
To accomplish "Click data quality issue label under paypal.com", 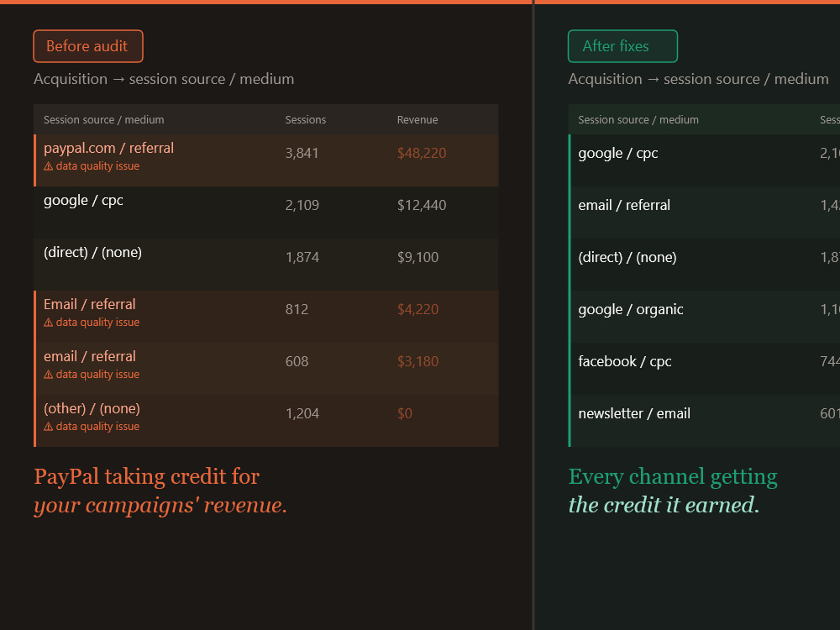I will point(97,166).
